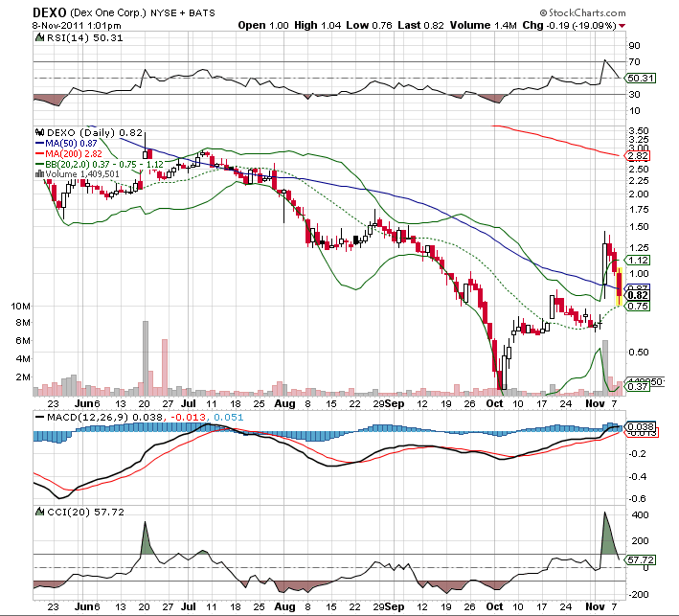Click the 6M volume axis label
The width and height of the screenshot is (679, 616).
pyautogui.click(x=23, y=340)
